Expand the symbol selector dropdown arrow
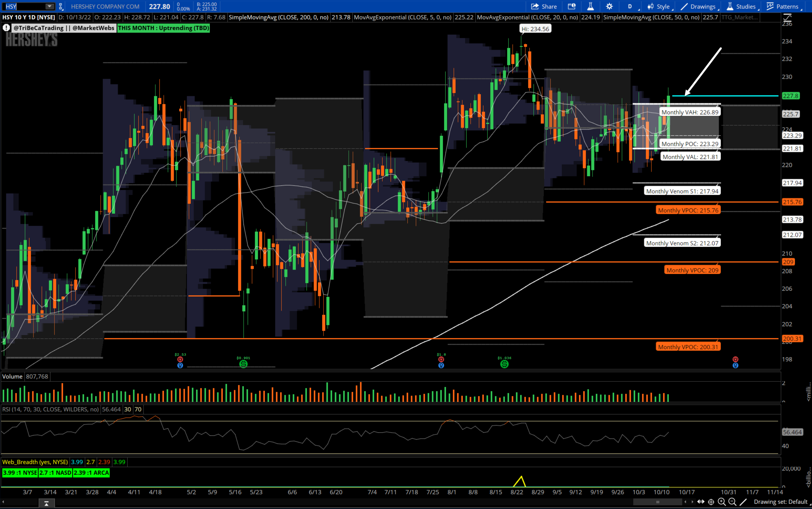The width and height of the screenshot is (812, 509). click(49, 6)
